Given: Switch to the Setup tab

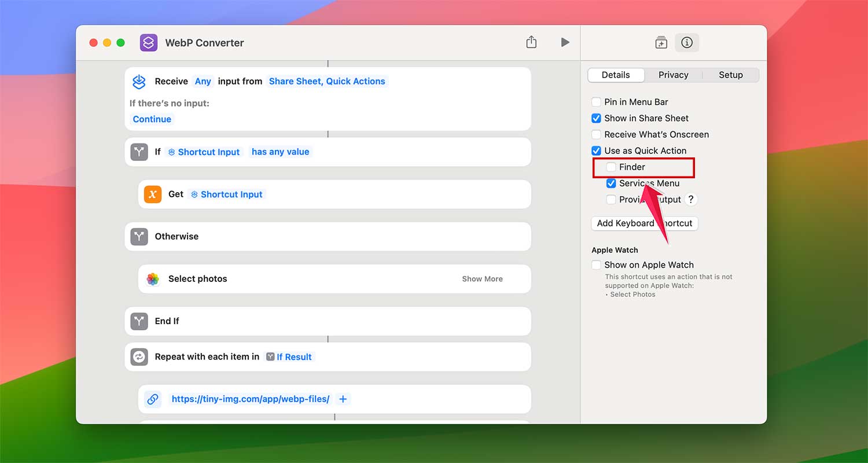Looking at the screenshot, I should (x=730, y=75).
